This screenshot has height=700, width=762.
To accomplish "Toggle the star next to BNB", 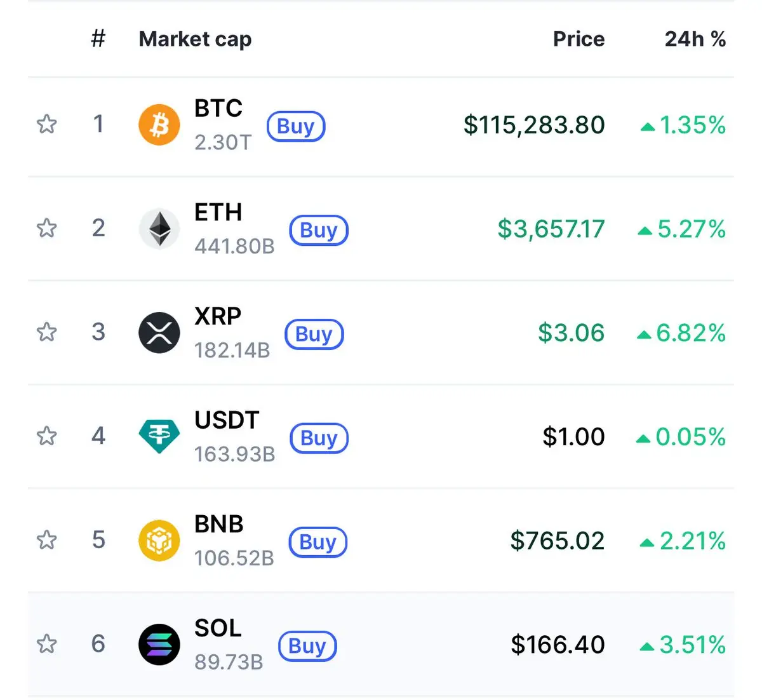I will click(46, 540).
